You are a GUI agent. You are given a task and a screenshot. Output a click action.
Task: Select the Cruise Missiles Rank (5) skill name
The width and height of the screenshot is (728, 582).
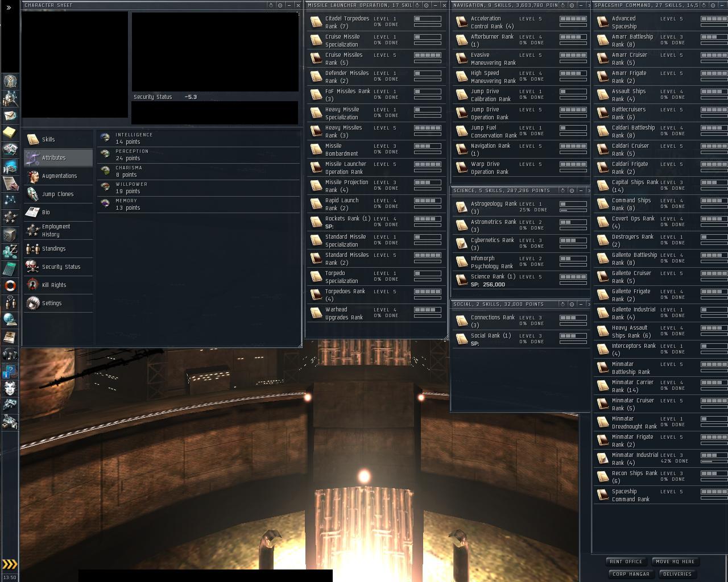pos(344,59)
